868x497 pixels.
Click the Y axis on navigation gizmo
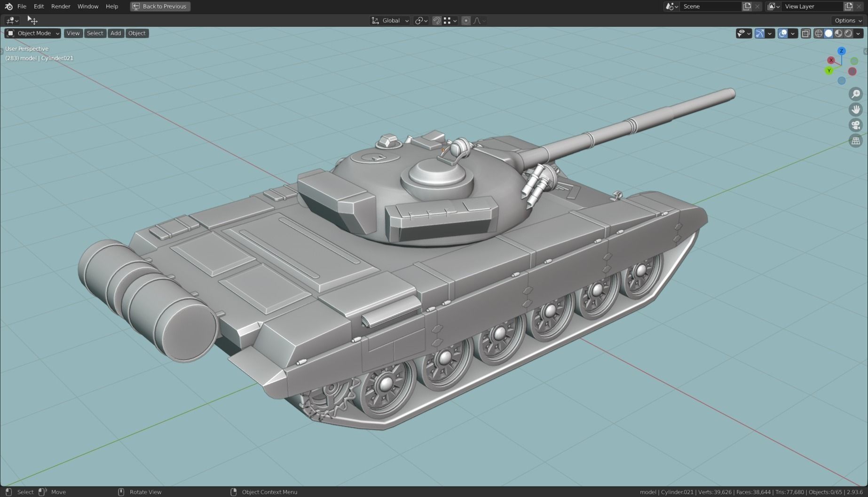click(x=829, y=71)
